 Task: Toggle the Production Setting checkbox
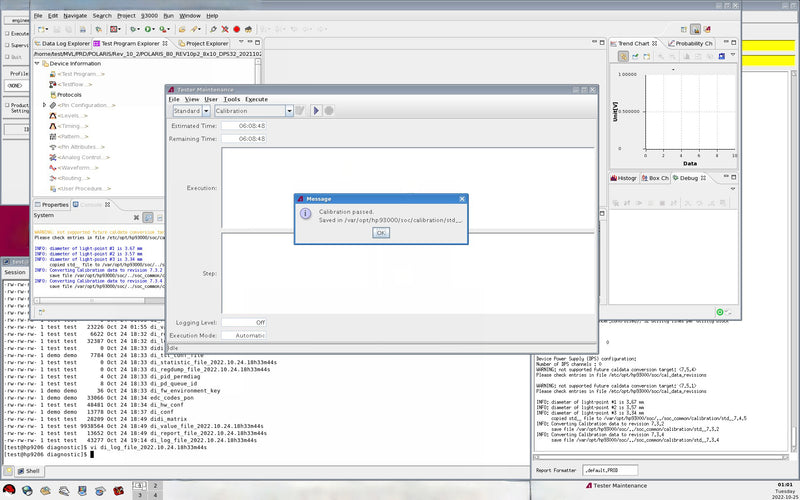(x=7, y=105)
